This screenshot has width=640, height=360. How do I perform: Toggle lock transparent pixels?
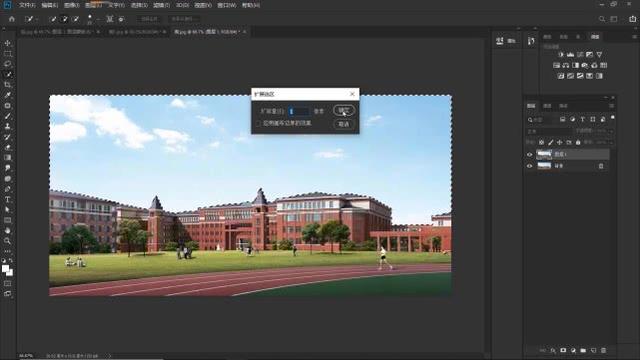click(541, 142)
